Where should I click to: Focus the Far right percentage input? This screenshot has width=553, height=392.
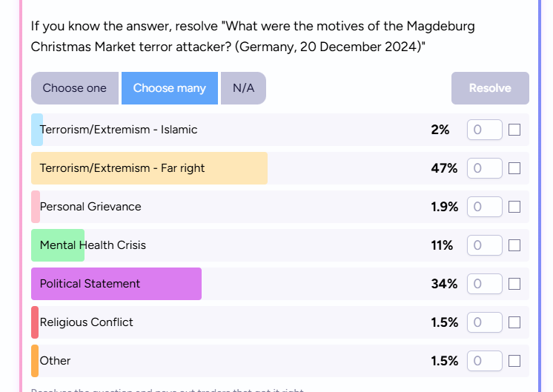tap(484, 168)
